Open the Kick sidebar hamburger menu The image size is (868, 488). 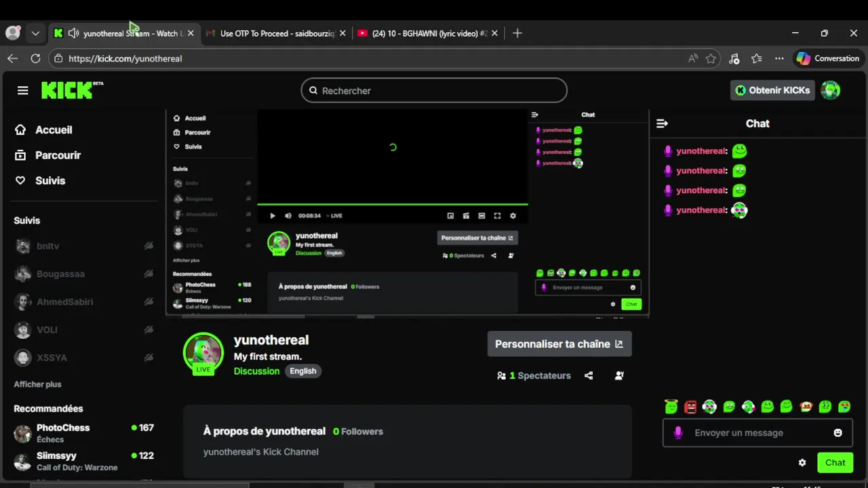tap(23, 90)
